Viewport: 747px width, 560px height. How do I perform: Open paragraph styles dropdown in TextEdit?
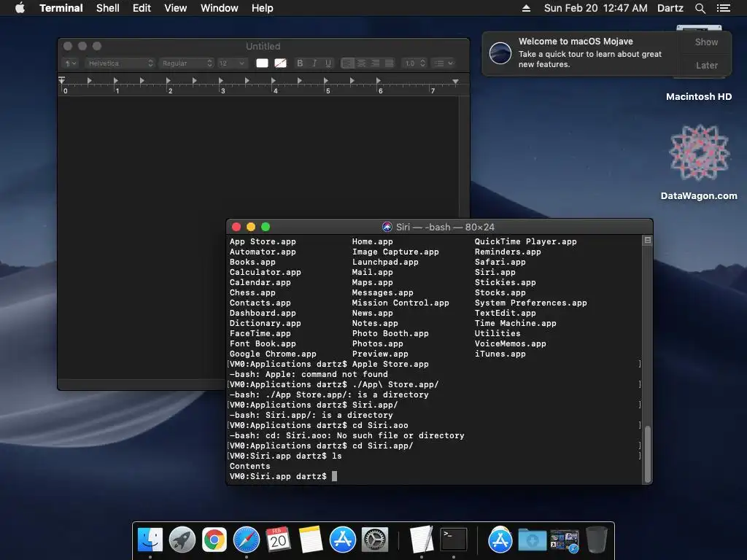click(71, 63)
